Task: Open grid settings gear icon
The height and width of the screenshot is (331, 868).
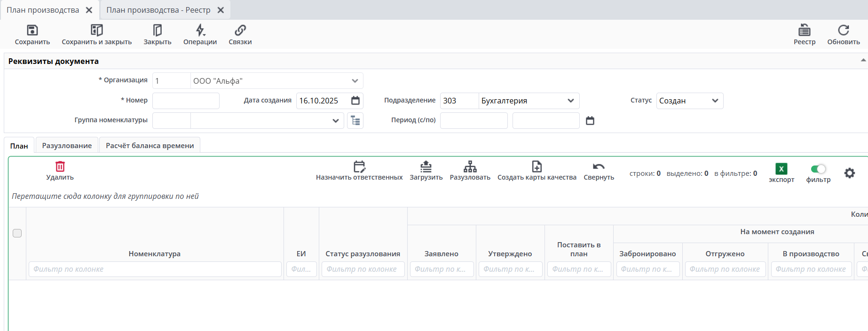Action: [849, 173]
